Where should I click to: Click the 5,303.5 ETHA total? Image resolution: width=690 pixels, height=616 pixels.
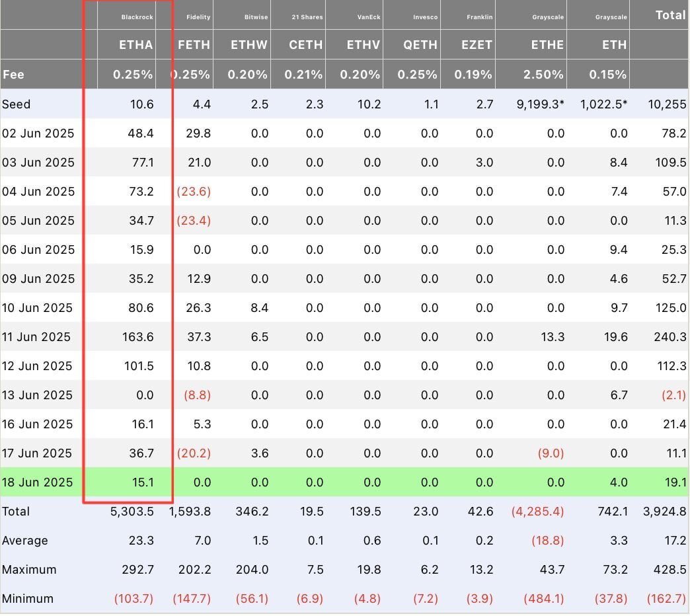(x=132, y=512)
